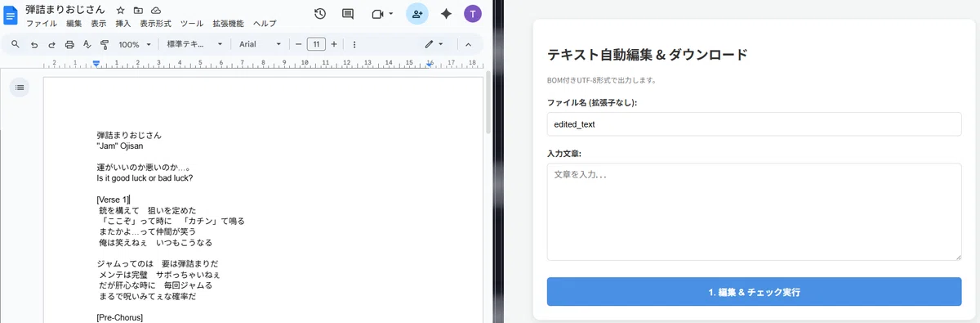Click the blue left indent marker on the ruler
The height and width of the screenshot is (323, 980).
(96, 63)
